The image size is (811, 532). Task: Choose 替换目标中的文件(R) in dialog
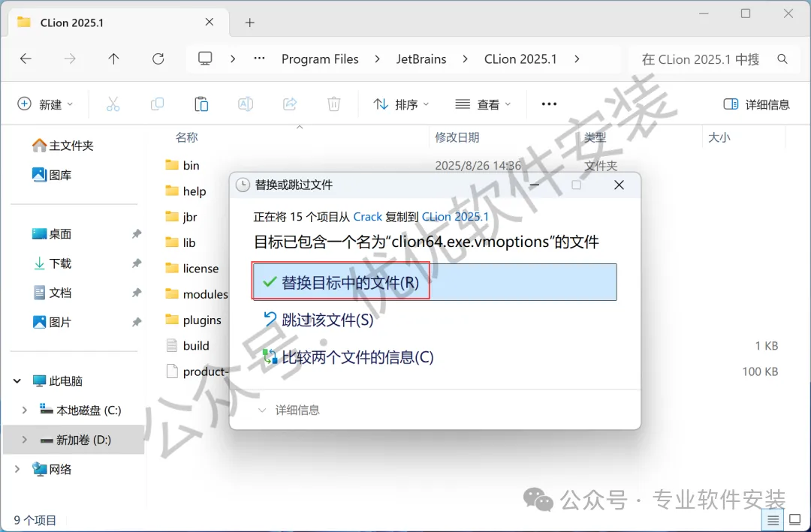click(x=435, y=282)
